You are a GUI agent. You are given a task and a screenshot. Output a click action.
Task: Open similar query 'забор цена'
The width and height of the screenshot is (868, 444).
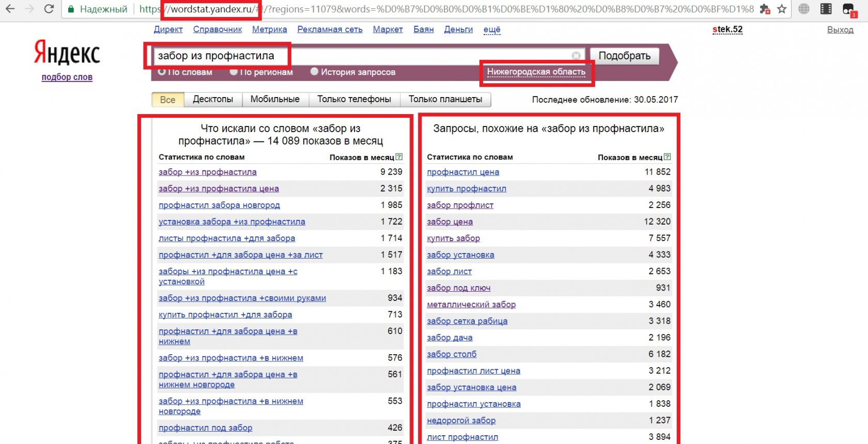click(450, 221)
